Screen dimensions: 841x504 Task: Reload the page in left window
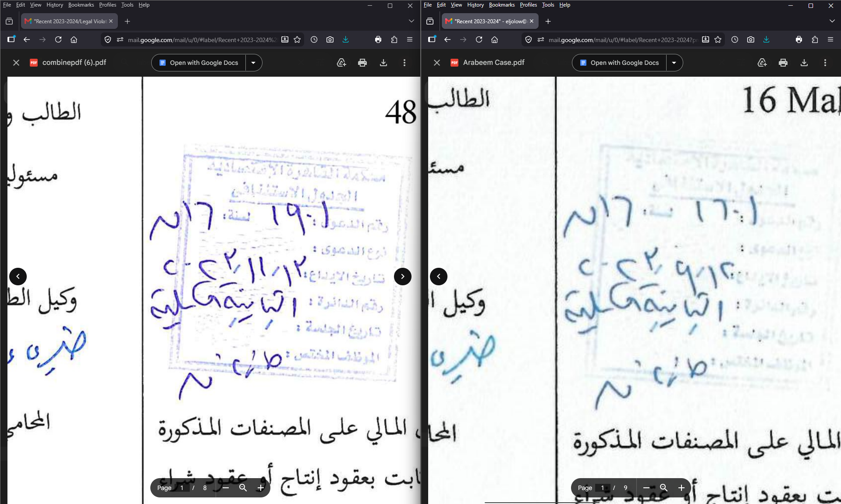[x=58, y=39]
